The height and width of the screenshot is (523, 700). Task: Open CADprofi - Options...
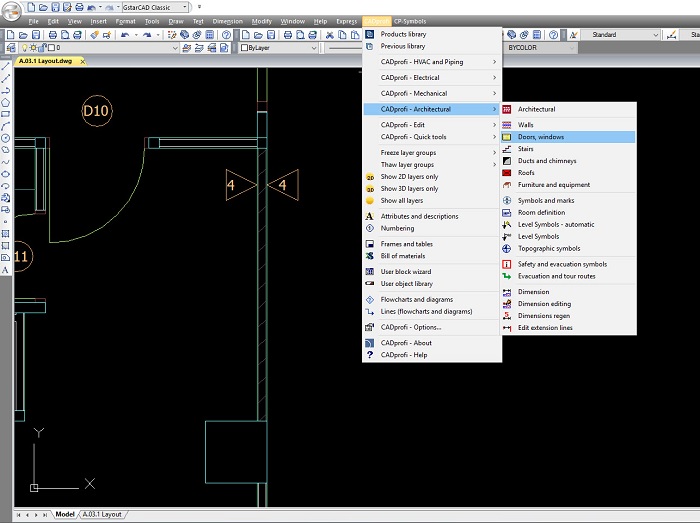(x=432, y=327)
